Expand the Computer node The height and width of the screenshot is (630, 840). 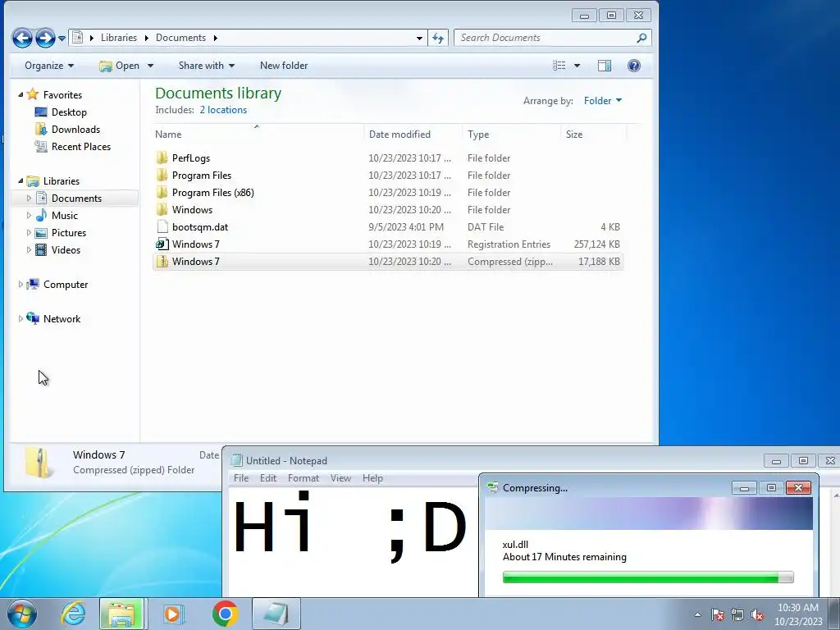(x=21, y=285)
